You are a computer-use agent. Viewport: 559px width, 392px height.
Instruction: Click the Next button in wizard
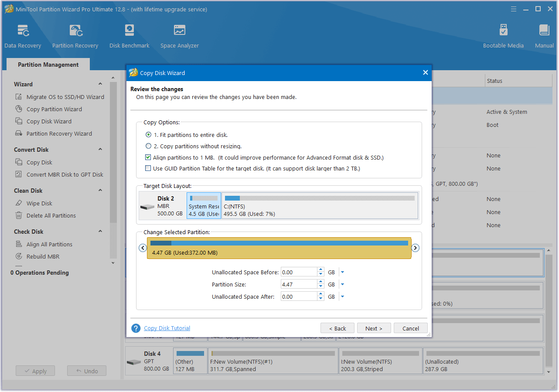[374, 328]
